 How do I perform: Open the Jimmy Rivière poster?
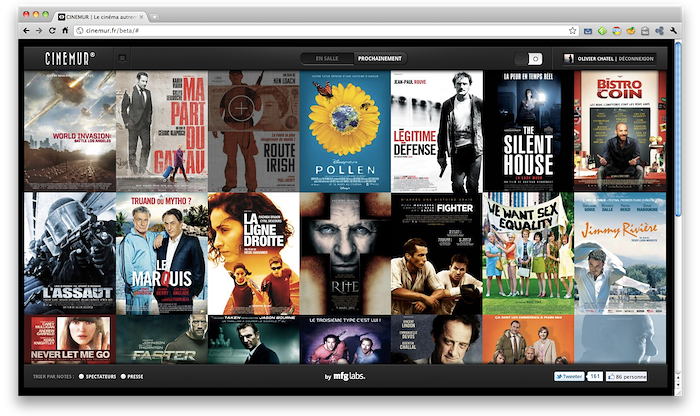click(x=620, y=254)
